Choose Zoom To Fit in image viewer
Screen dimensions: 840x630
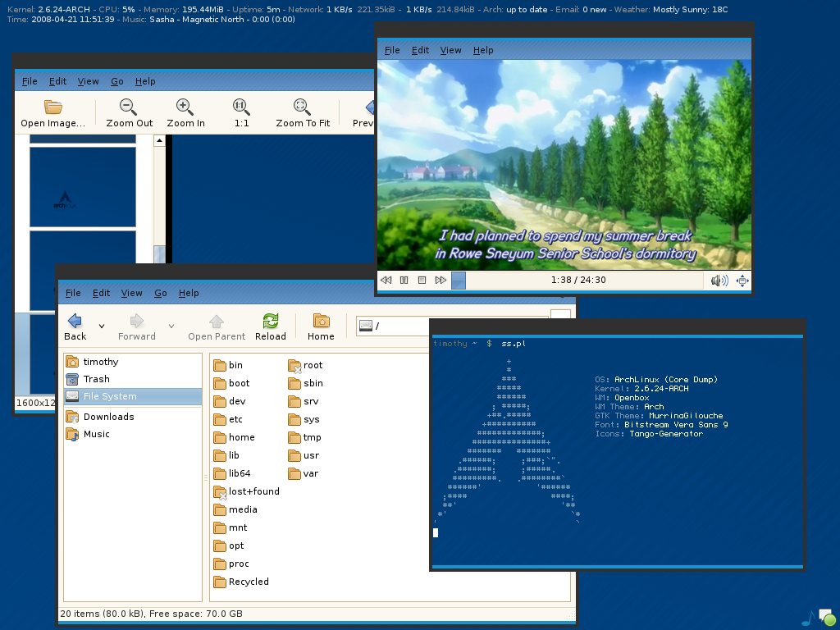[x=303, y=113]
